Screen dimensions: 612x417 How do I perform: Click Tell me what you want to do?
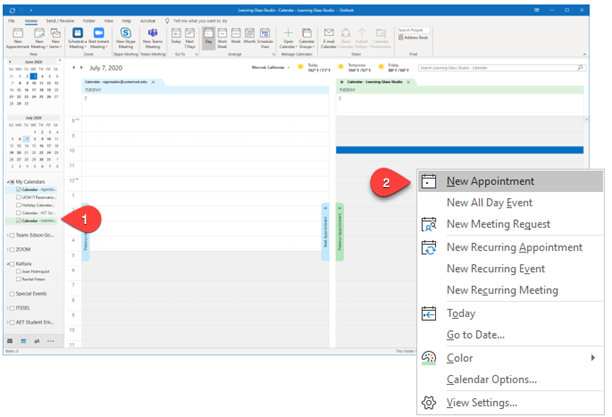[200, 21]
